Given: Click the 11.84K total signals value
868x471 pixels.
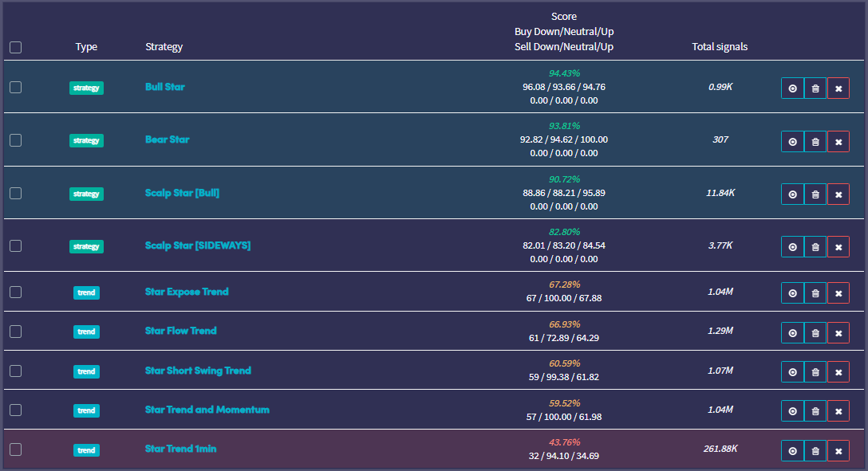Looking at the screenshot, I should point(720,193).
